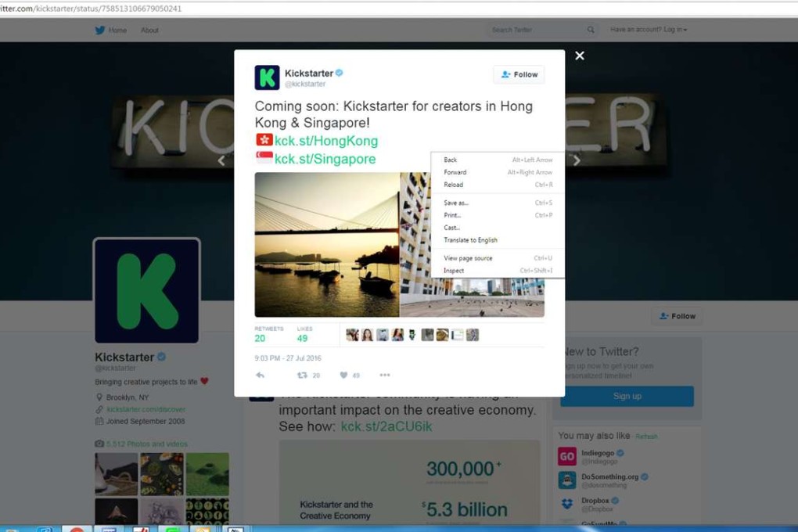Click the search magnifying glass icon
This screenshot has height=532, width=798.
[x=591, y=29]
